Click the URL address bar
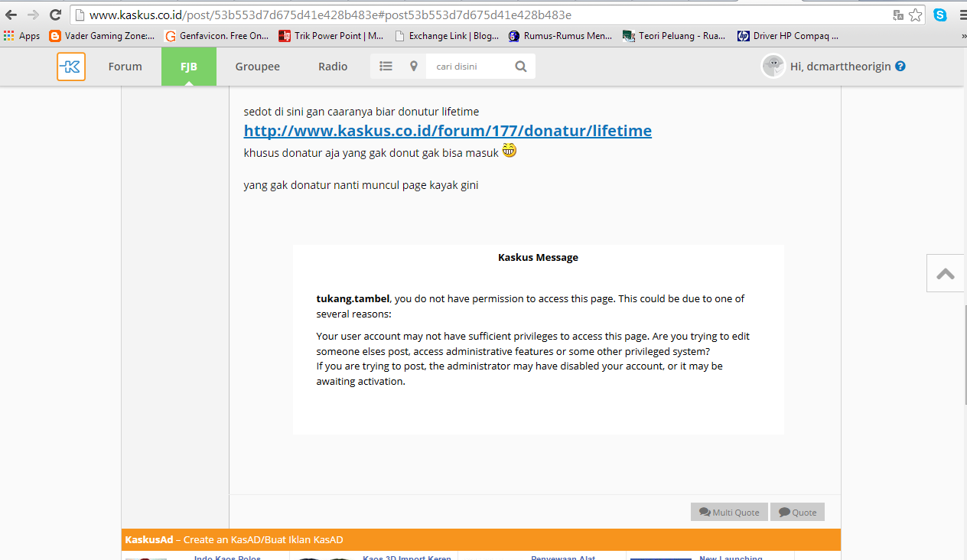The width and height of the screenshot is (967, 560). pos(482,15)
